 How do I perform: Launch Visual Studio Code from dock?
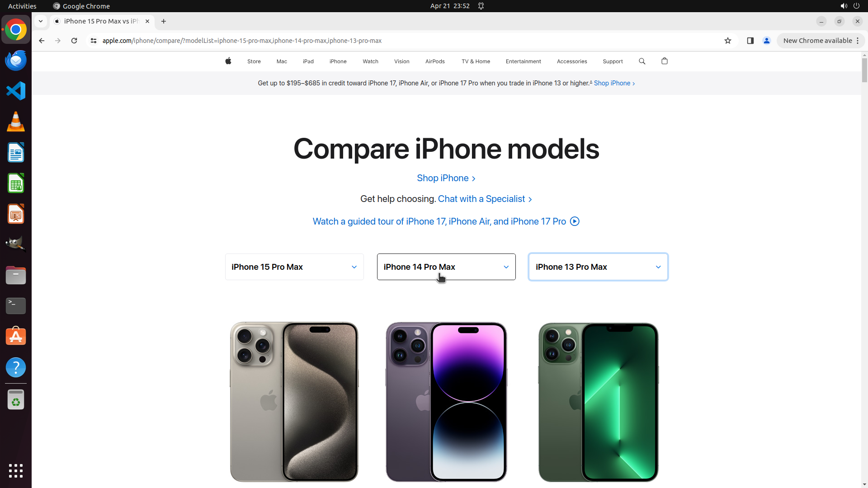(16, 91)
